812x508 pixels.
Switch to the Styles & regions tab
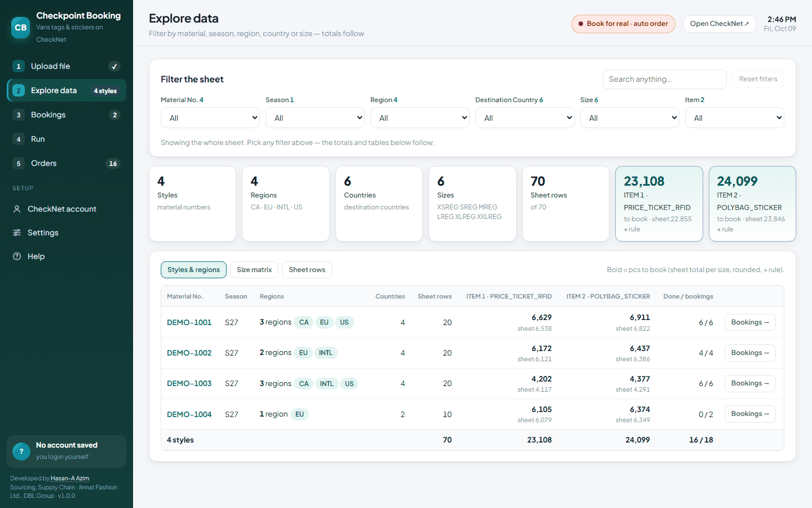pos(193,270)
